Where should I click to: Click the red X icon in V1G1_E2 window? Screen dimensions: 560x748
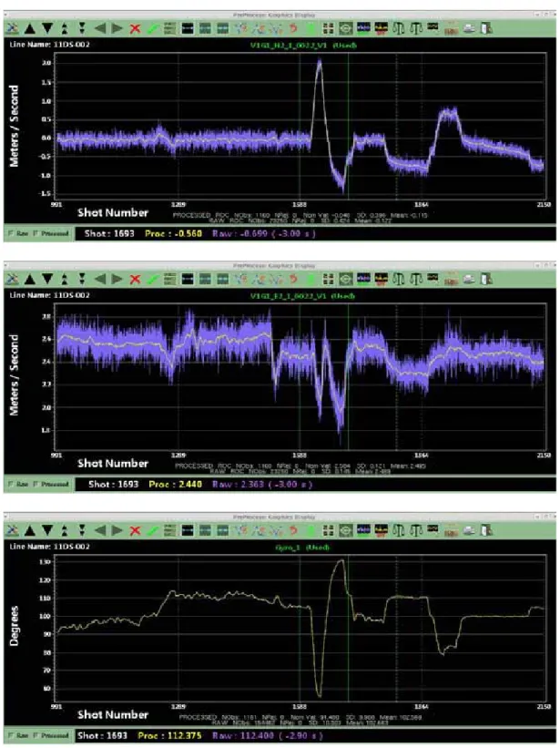pyautogui.click(x=136, y=280)
